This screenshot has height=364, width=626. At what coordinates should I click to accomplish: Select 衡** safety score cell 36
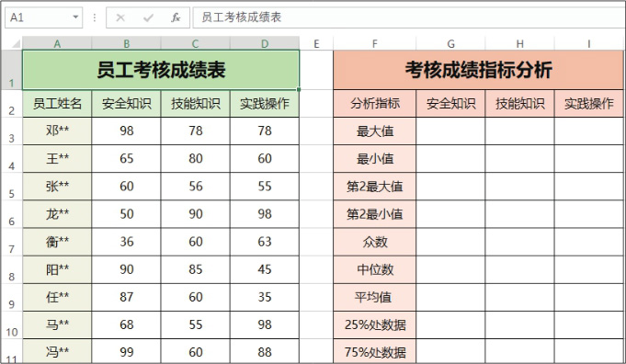[126, 242]
